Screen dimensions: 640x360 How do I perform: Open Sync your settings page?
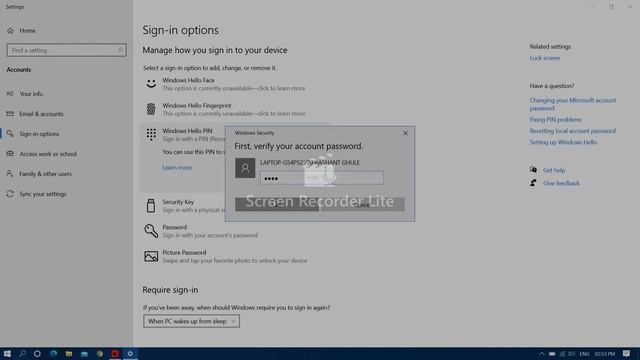[43, 194]
